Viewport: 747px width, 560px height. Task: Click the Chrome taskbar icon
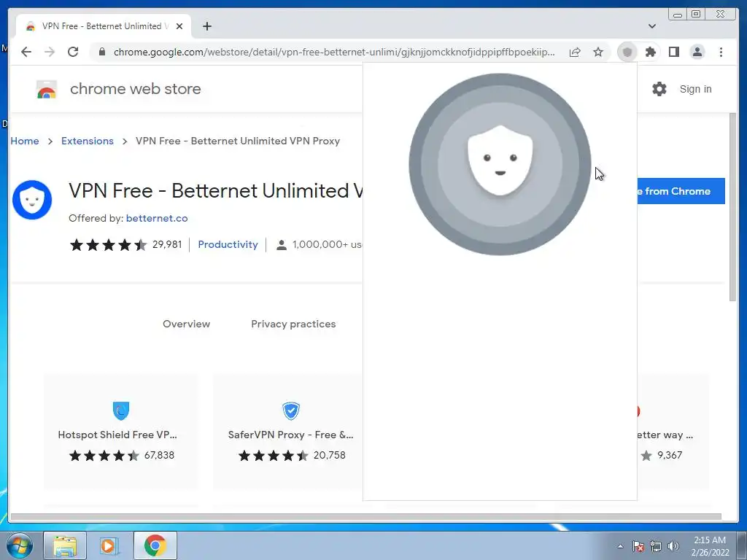(x=155, y=545)
